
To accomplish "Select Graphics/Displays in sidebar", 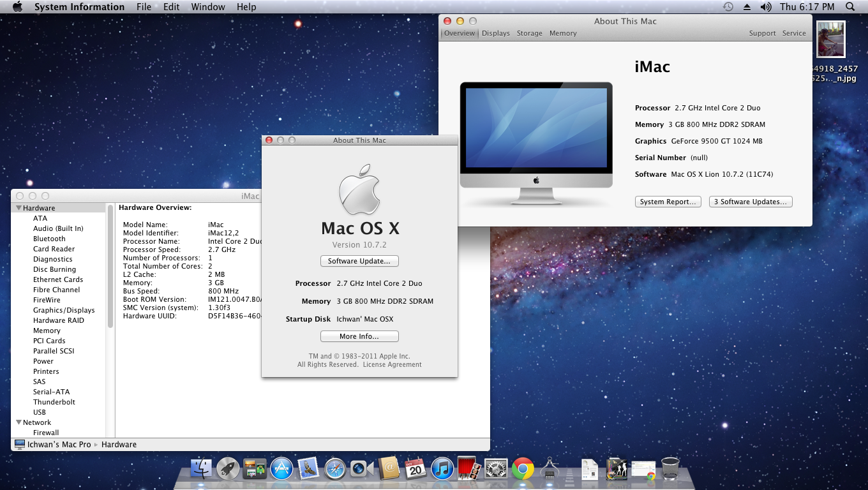I will click(x=64, y=310).
